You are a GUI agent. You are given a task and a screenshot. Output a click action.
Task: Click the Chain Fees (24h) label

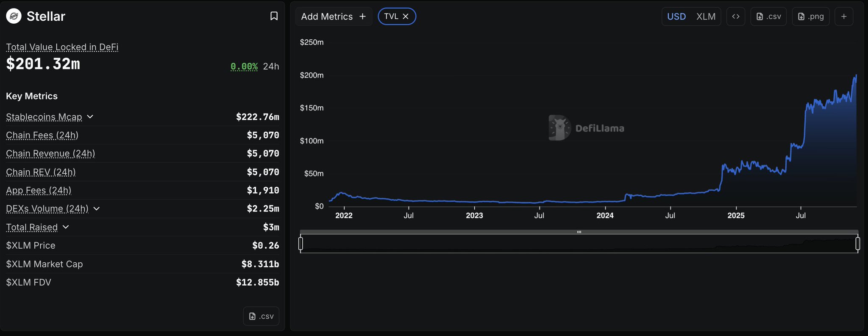(x=42, y=135)
